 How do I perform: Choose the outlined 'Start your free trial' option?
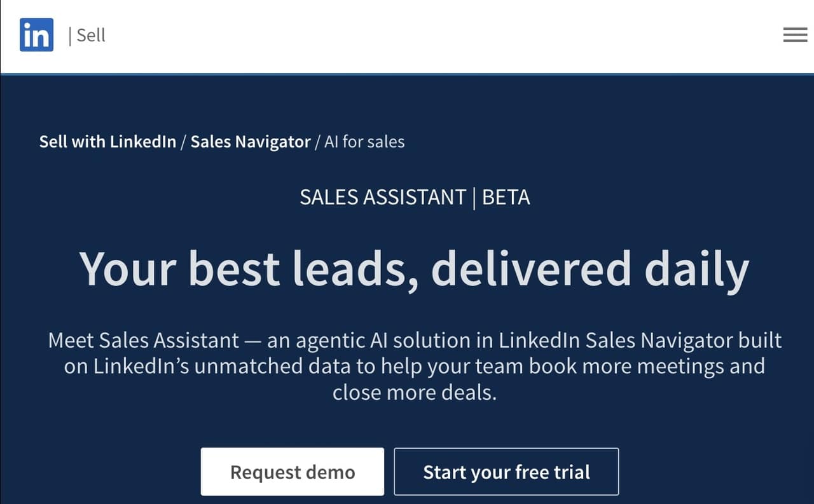pos(506,472)
